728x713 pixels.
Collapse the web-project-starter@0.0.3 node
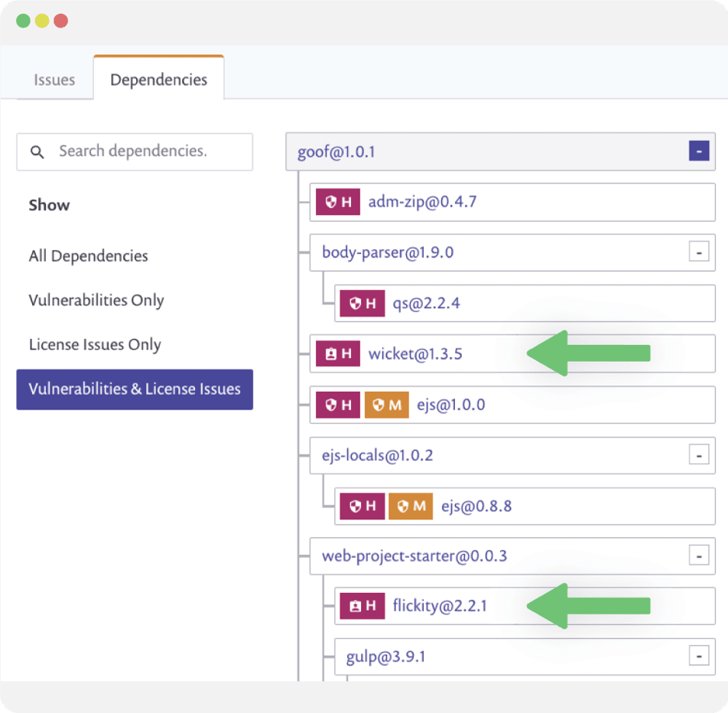(699, 555)
